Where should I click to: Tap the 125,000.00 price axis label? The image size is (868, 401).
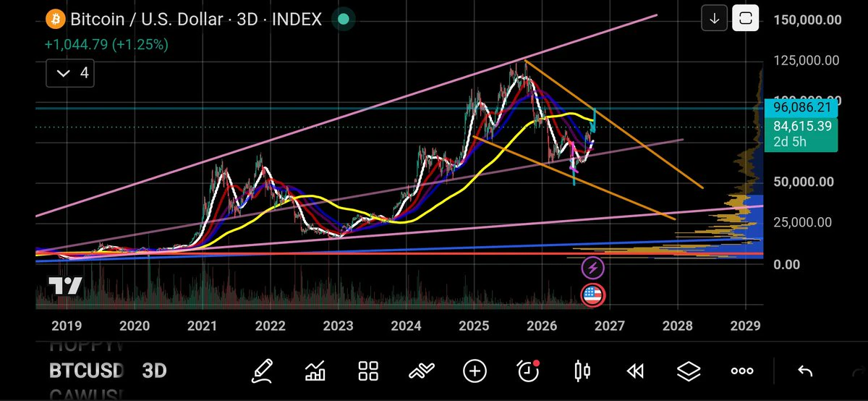(807, 60)
